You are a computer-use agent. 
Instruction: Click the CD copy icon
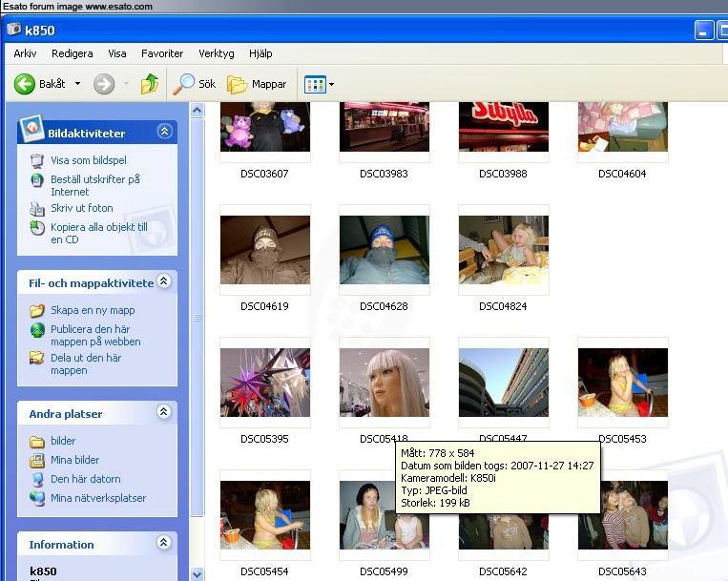tap(37, 228)
